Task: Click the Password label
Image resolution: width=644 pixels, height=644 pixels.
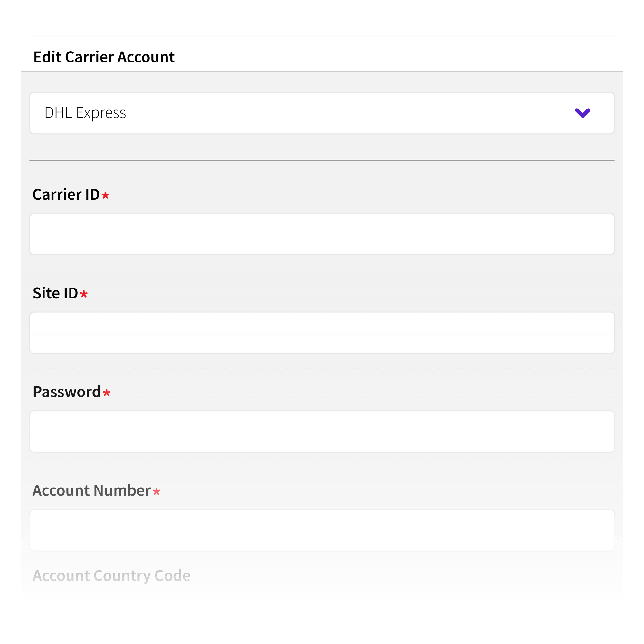Action: [67, 392]
